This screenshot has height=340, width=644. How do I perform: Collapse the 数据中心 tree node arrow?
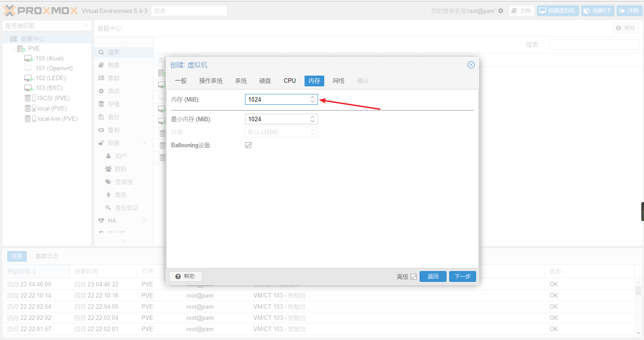point(6,39)
